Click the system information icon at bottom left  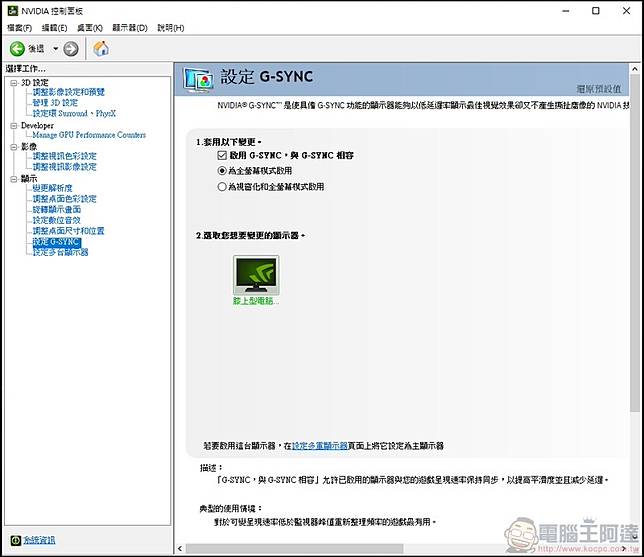15,540
